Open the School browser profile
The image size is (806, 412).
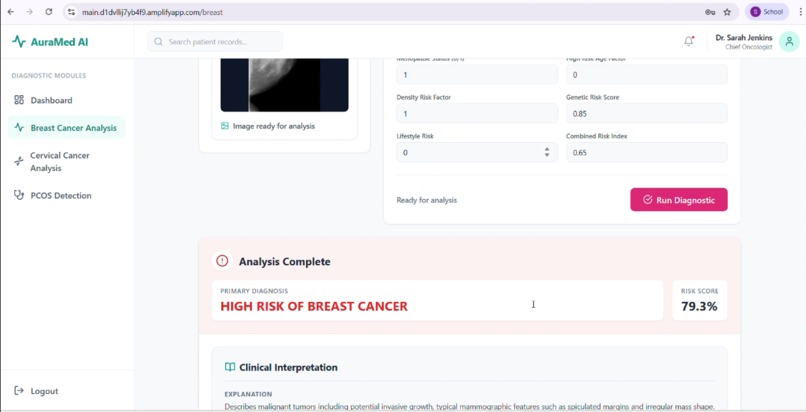pos(766,12)
